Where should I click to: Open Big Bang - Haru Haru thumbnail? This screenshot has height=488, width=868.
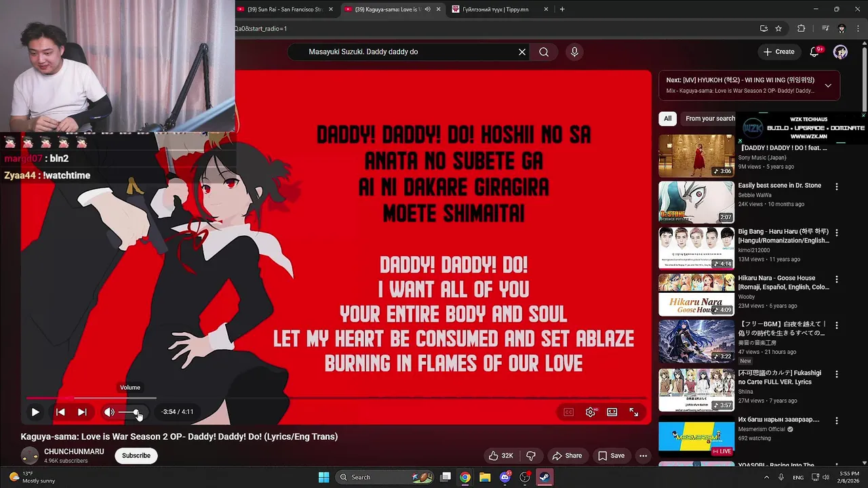696,248
